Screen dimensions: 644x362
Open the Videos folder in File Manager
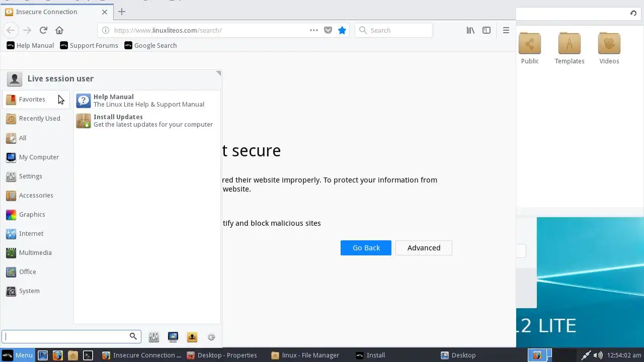click(x=609, y=48)
